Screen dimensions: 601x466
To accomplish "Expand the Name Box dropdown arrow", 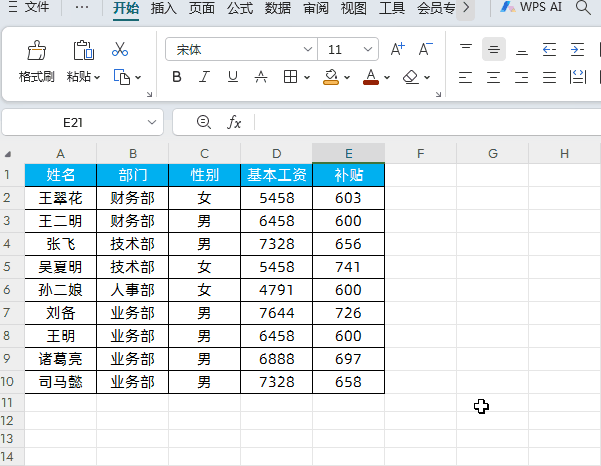I will pyautogui.click(x=152, y=122).
